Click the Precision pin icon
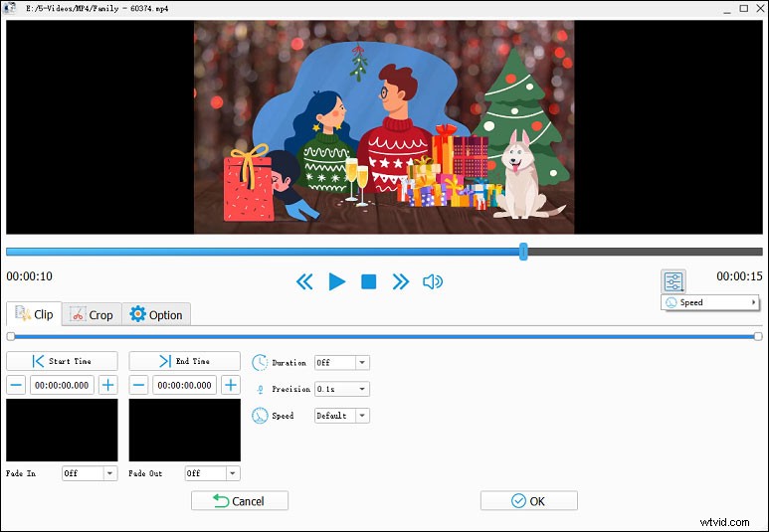This screenshot has width=769, height=532. pos(260,390)
